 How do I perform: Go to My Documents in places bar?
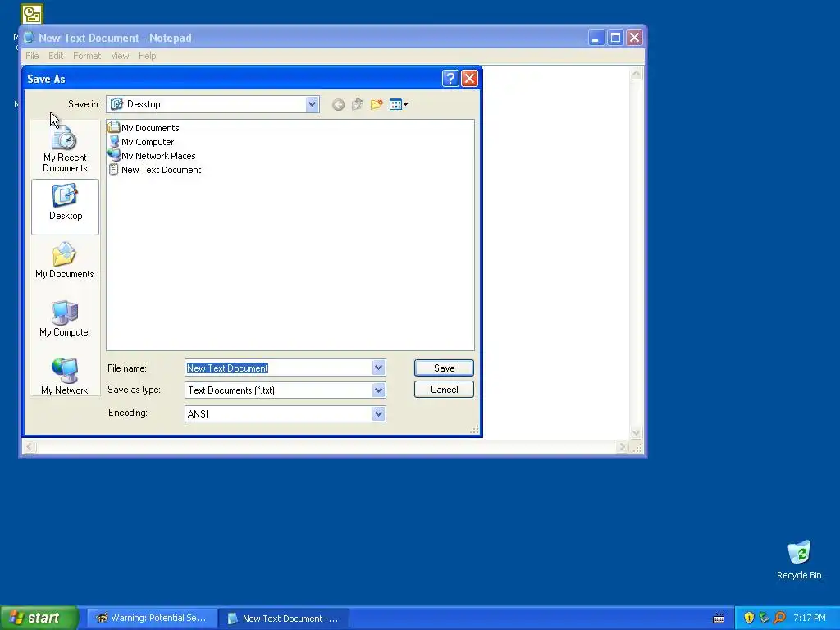[65, 260]
